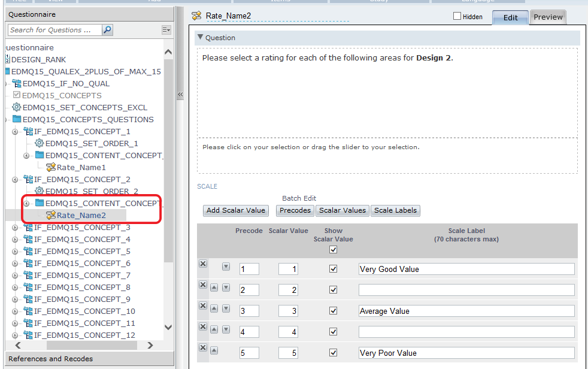Move Very Good Value row down
The image size is (588, 369).
[x=226, y=267]
